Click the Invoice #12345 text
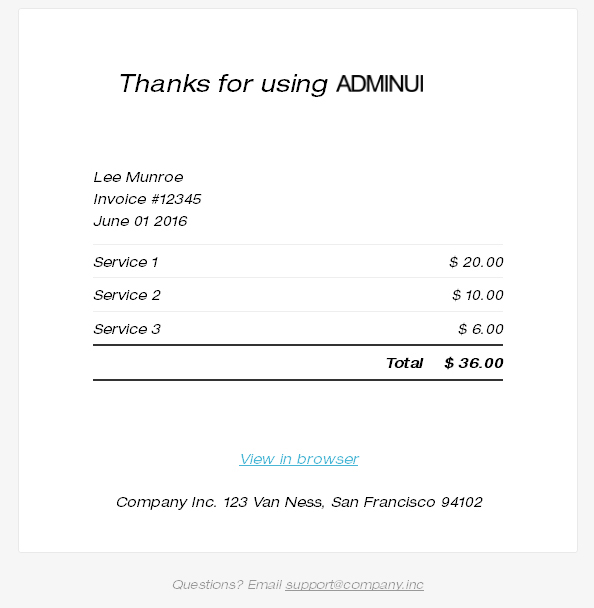The height and width of the screenshot is (608, 594). [x=147, y=199]
